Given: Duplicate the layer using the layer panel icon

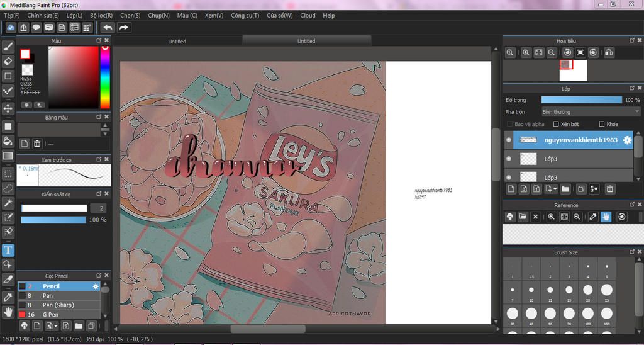Looking at the screenshot, I should pyautogui.click(x=580, y=189).
